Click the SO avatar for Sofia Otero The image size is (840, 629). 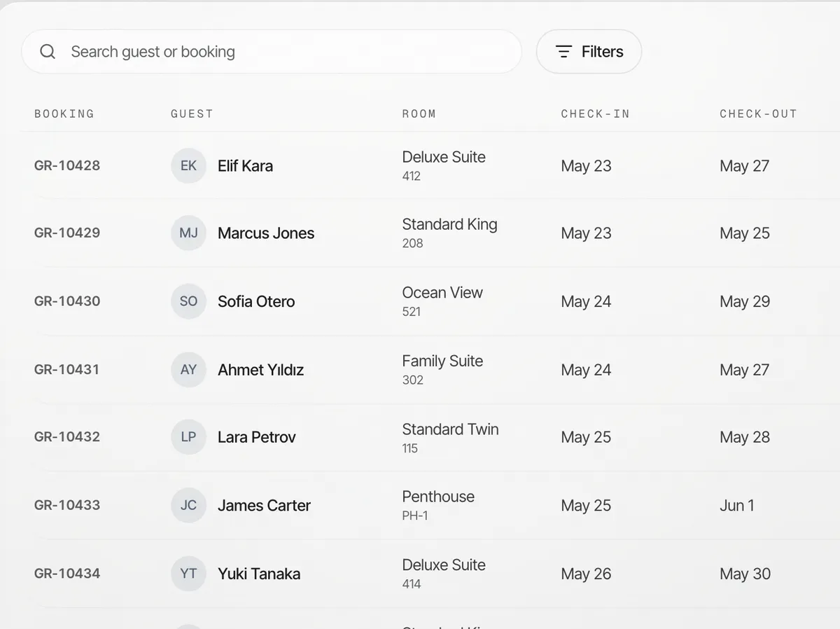coord(188,301)
